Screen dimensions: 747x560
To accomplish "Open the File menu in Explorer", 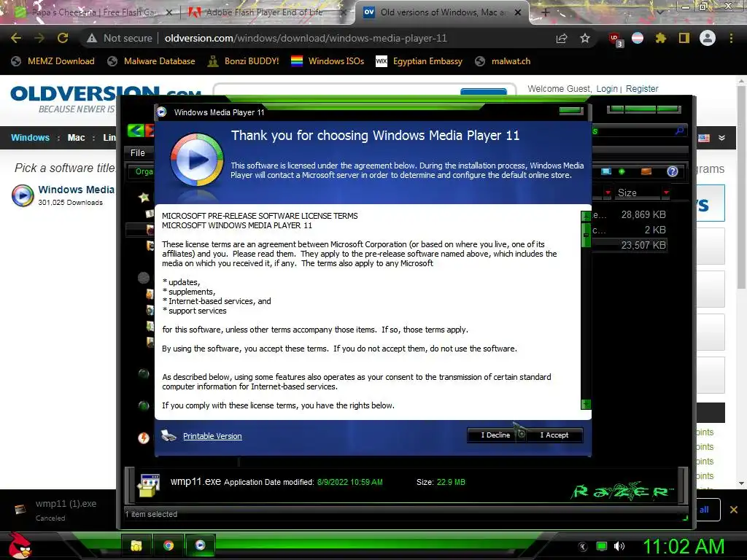I will pos(138,153).
